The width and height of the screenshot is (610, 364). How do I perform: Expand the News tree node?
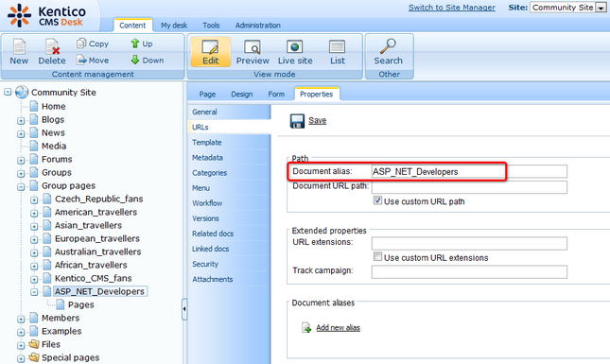(21, 133)
